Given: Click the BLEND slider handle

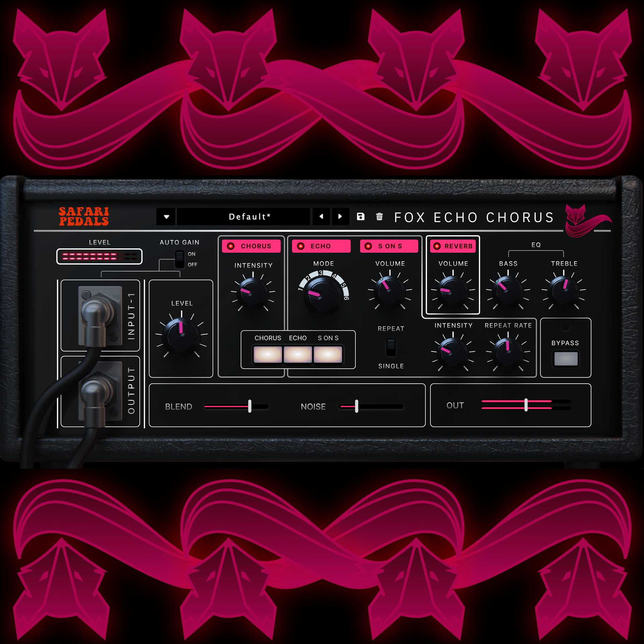Looking at the screenshot, I should (250, 406).
